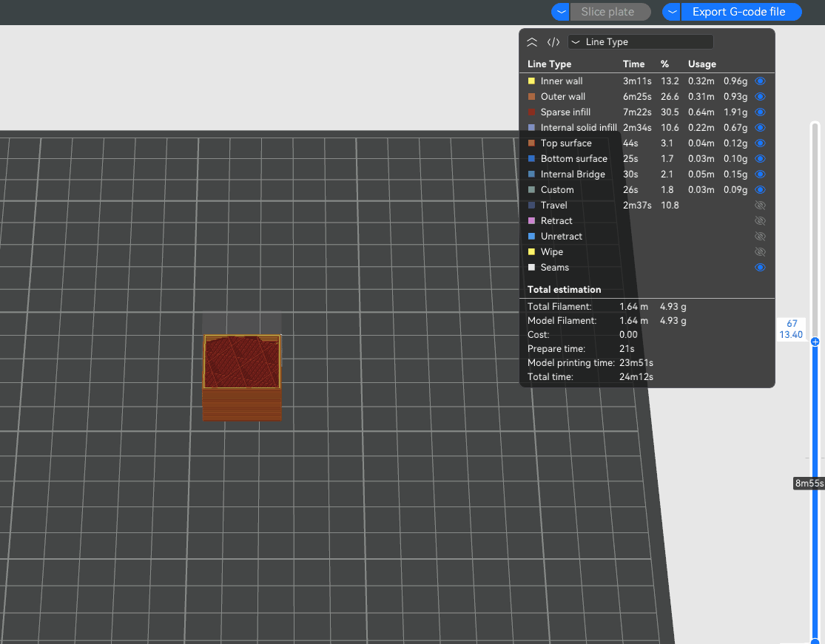The image size is (825, 644).
Task: Click the Slice plate button
Action: (607, 12)
